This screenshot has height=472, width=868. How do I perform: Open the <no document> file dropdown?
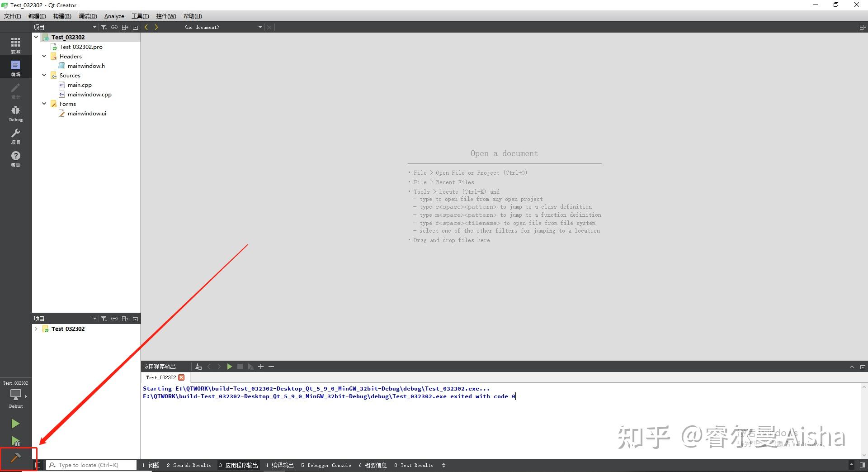coord(223,27)
